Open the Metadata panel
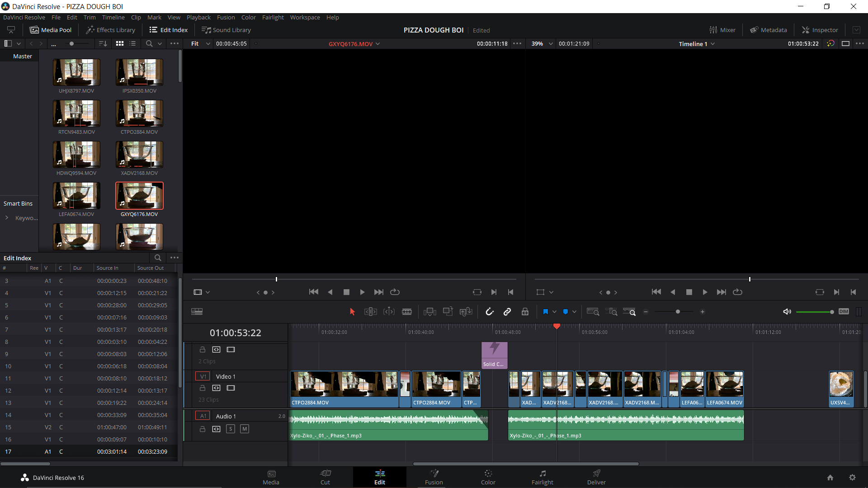The width and height of the screenshot is (868, 488). 769,30
